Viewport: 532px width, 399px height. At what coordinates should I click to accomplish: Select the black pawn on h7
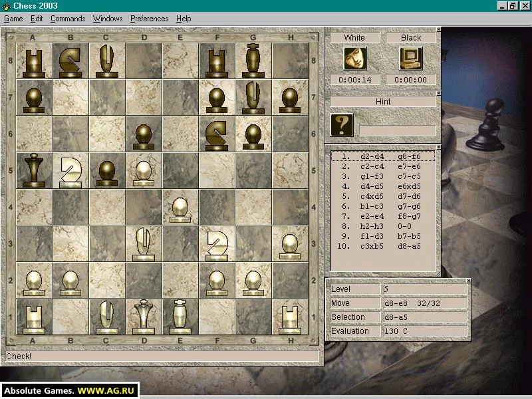coord(290,100)
